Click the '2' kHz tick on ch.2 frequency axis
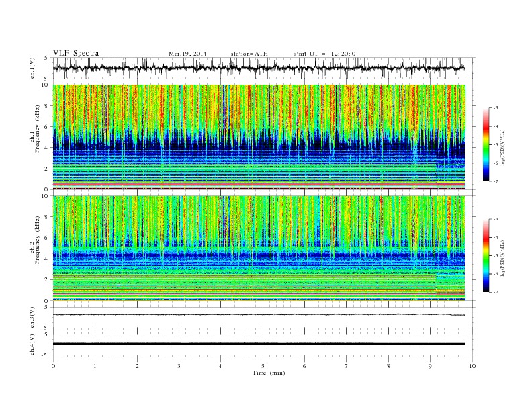Screen dimensions: 532x411 [46, 280]
